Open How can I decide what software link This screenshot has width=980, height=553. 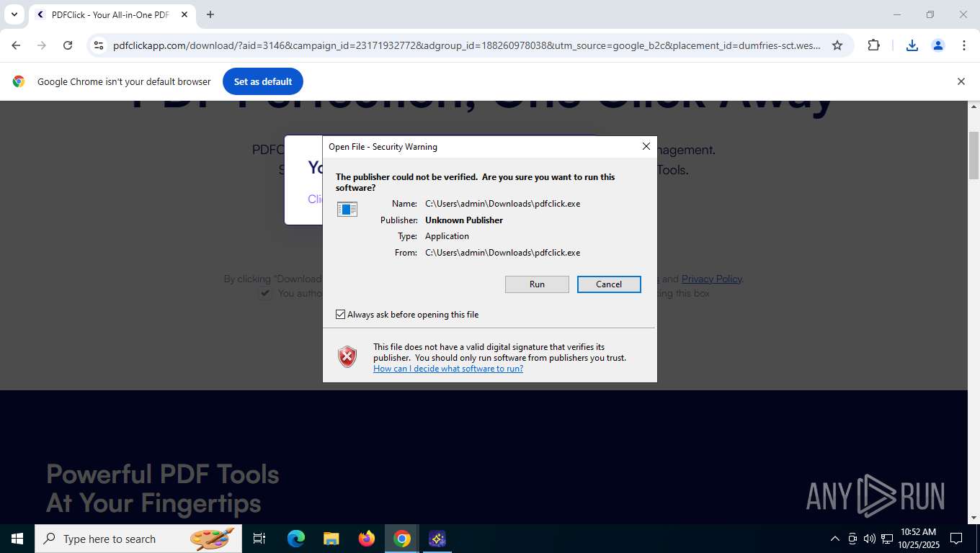(448, 369)
